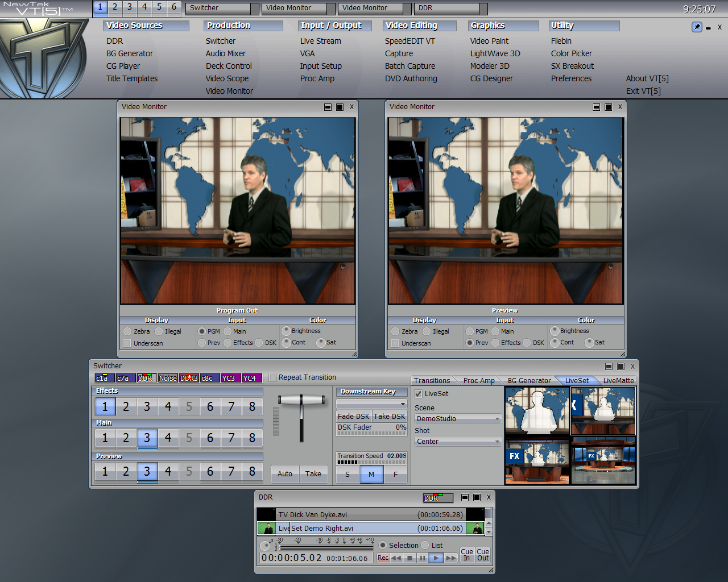This screenshot has width=728, height=582.
Task: Select the DDR source chip in Switcher
Action: 147,378
